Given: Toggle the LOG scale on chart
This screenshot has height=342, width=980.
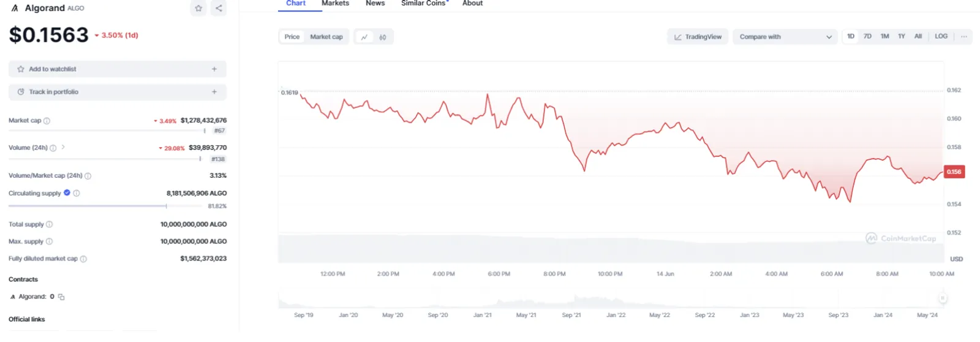Looking at the screenshot, I should (941, 37).
